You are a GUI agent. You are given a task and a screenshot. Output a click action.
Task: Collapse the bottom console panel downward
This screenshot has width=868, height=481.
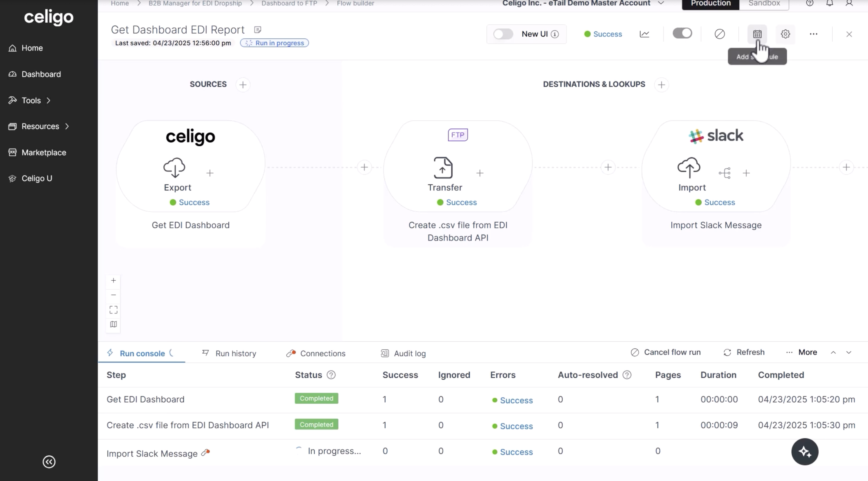click(849, 352)
